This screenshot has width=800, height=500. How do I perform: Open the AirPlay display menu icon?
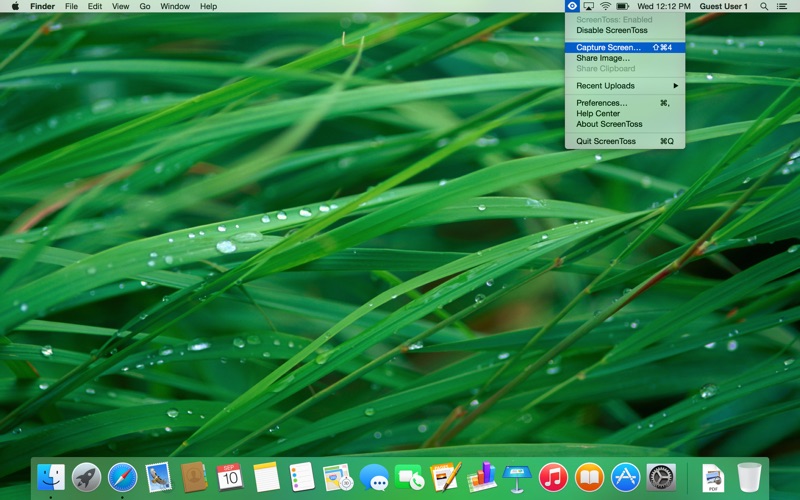coord(589,6)
